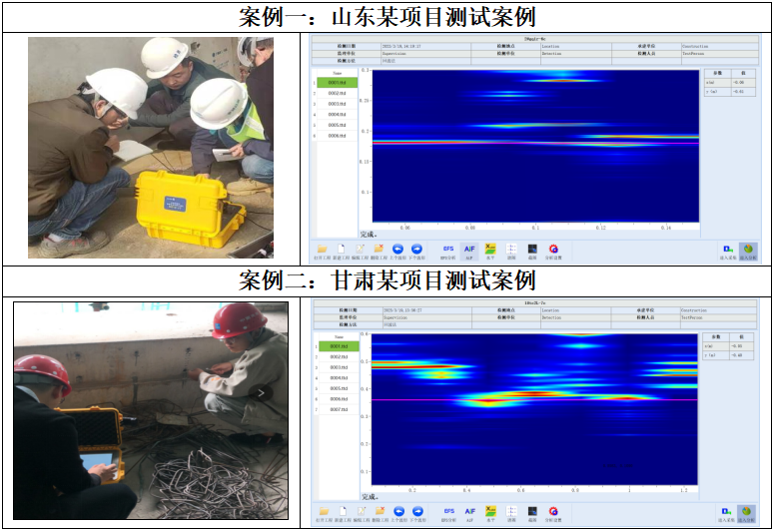The image size is (775, 532).
Task: Select highlighted 0001.thd in Shandong case list
Action: point(337,83)
